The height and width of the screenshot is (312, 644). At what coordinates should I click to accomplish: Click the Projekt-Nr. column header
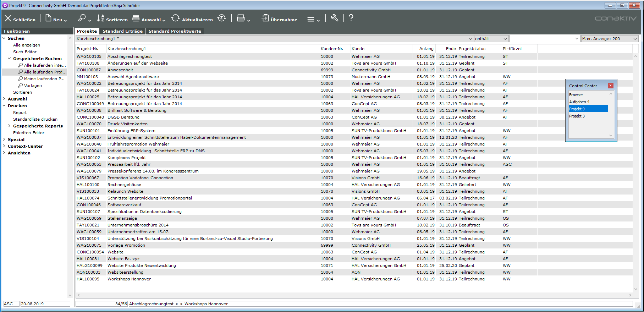(91, 49)
